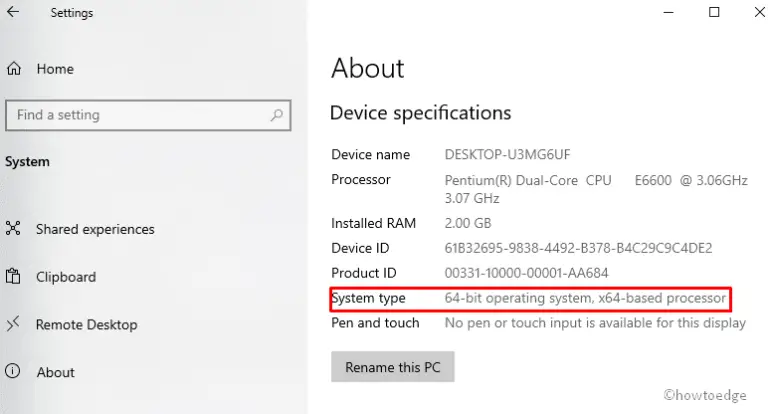Open the Home settings page label

click(55, 69)
